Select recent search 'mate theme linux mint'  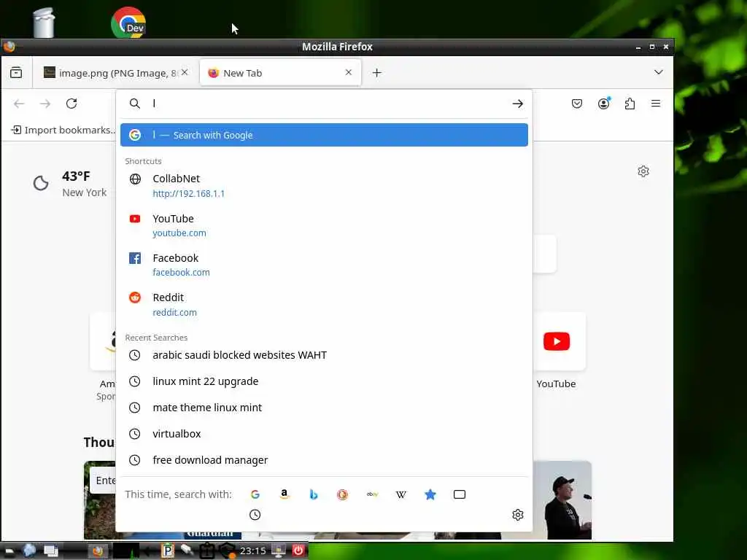click(324, 408)
